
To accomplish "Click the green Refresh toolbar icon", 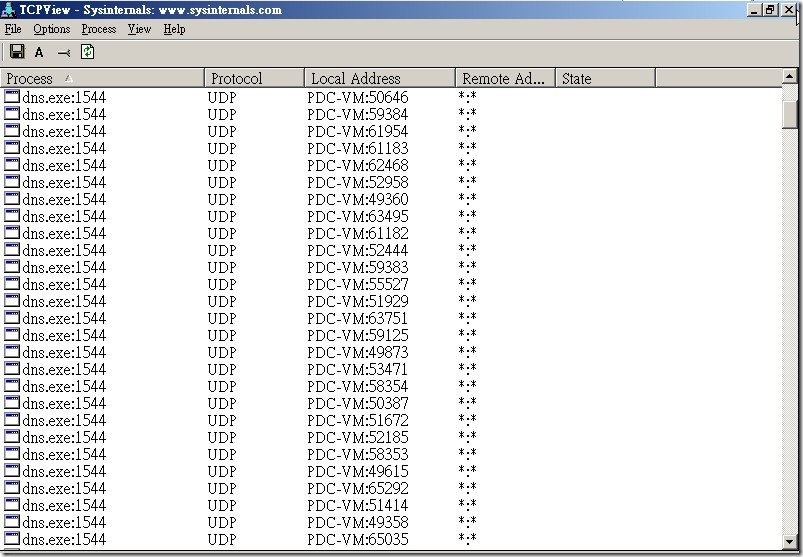I will click(x=88, y=52).
